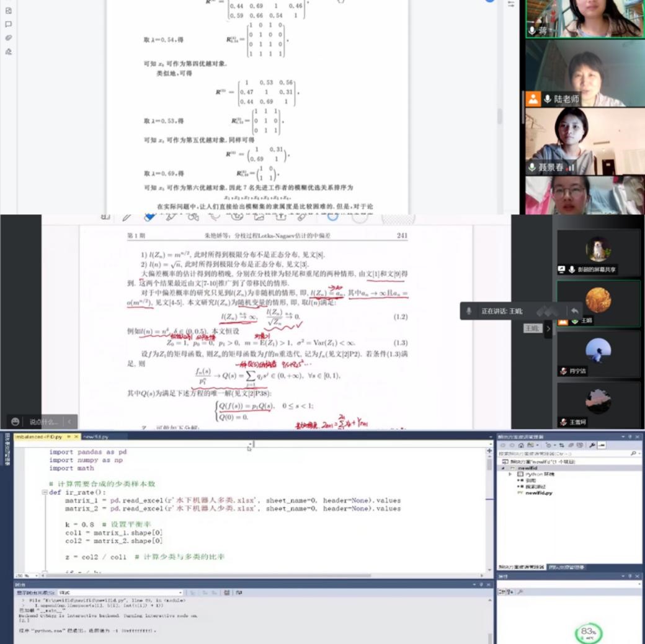
Task: Open the output source dropdown showing 调试
Action: (120, 593)
